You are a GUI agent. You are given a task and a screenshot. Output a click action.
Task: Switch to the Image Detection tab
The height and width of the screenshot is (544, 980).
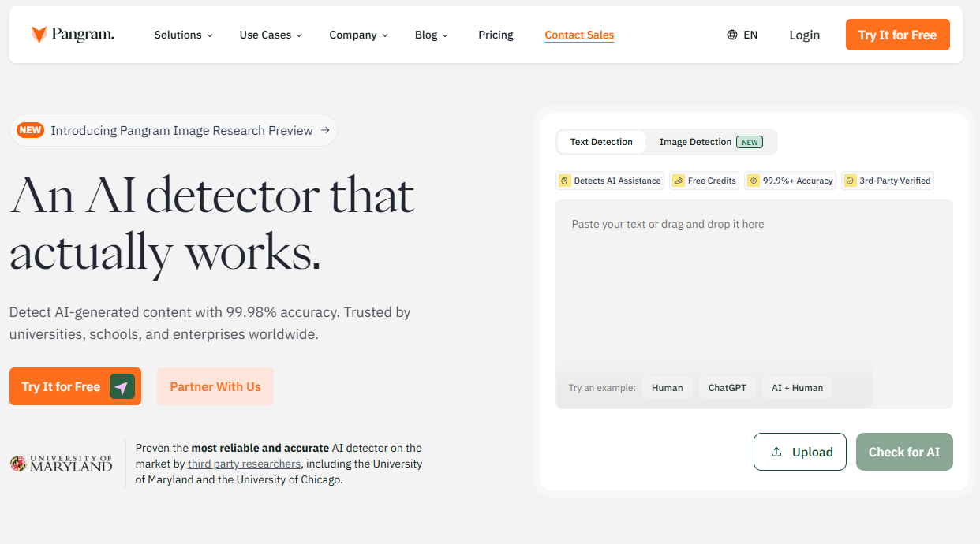pyautogui.click(x=710, y=142)
